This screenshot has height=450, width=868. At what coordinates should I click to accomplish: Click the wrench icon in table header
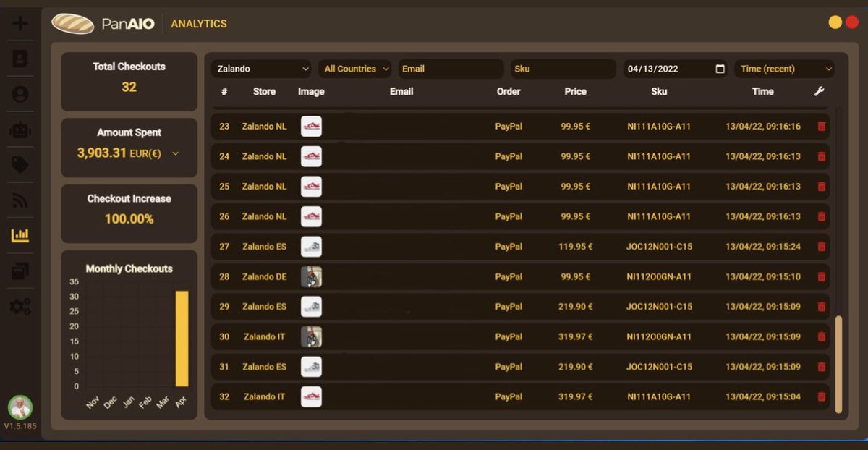coord(819,91)
